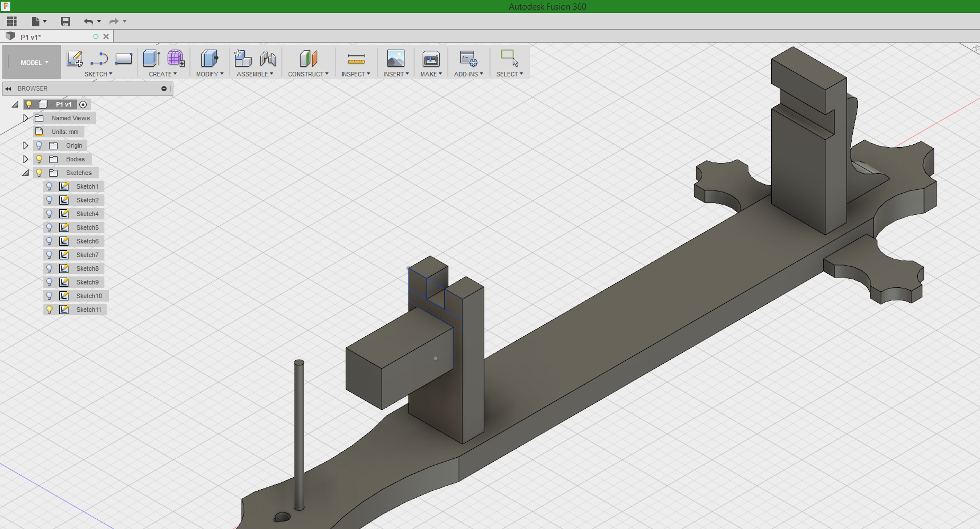Select the Extrude tool icon
The image size is (980, 529).
pos(151,59)
